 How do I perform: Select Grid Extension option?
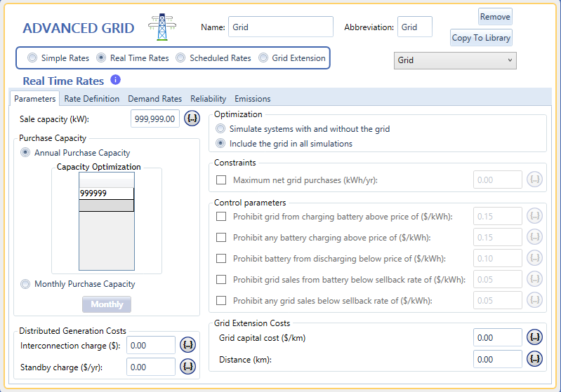point(292,58)
